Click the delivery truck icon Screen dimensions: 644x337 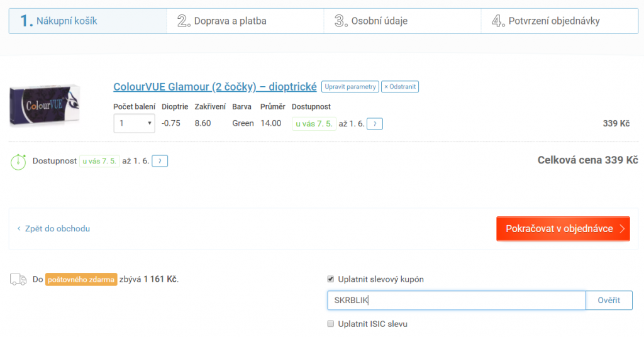pos(18,280)
